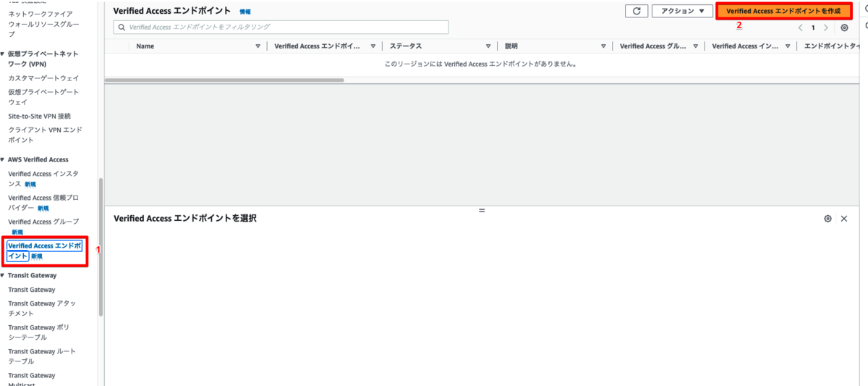The height and width of the screenshot is (386, 868).
Task: Open 仮想プライベートゲートウェイ in sidebar
Action: (43, 97)
